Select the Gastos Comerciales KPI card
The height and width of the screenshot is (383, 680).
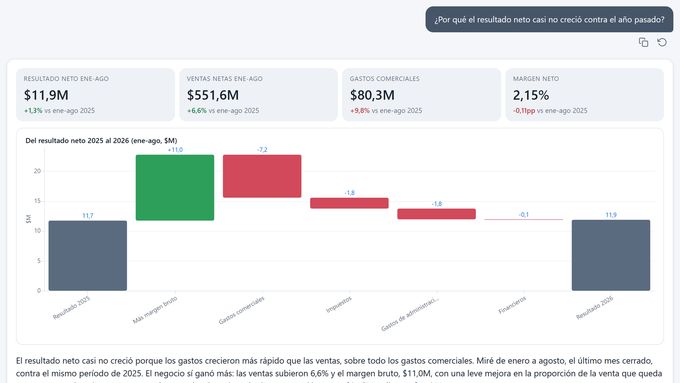422,95
